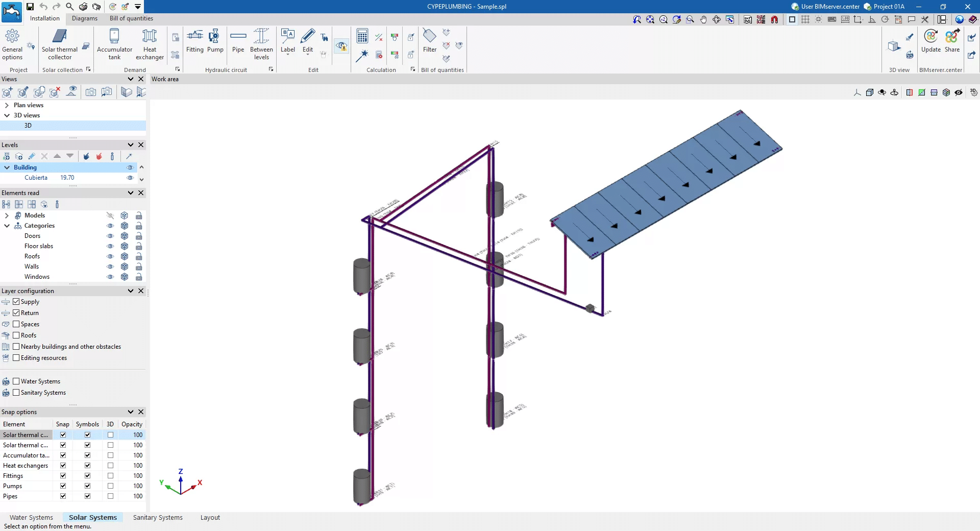This screenshot has width=980, height=531.
Task: Enable the Roofs layer checkbox
Action: (x=16, y=335)
